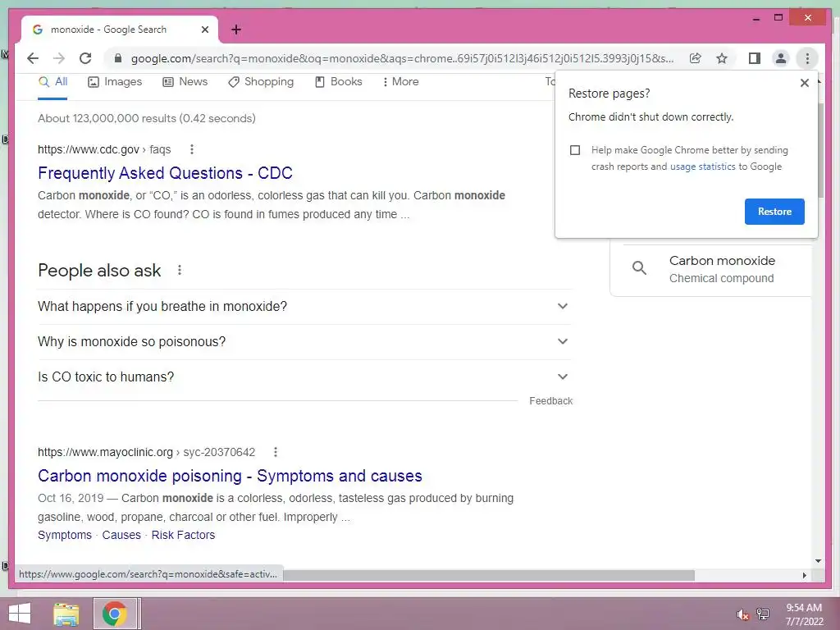Click the taskbar clock showing 9:54 AM
The image size is (840, 630).
(804, 614)
